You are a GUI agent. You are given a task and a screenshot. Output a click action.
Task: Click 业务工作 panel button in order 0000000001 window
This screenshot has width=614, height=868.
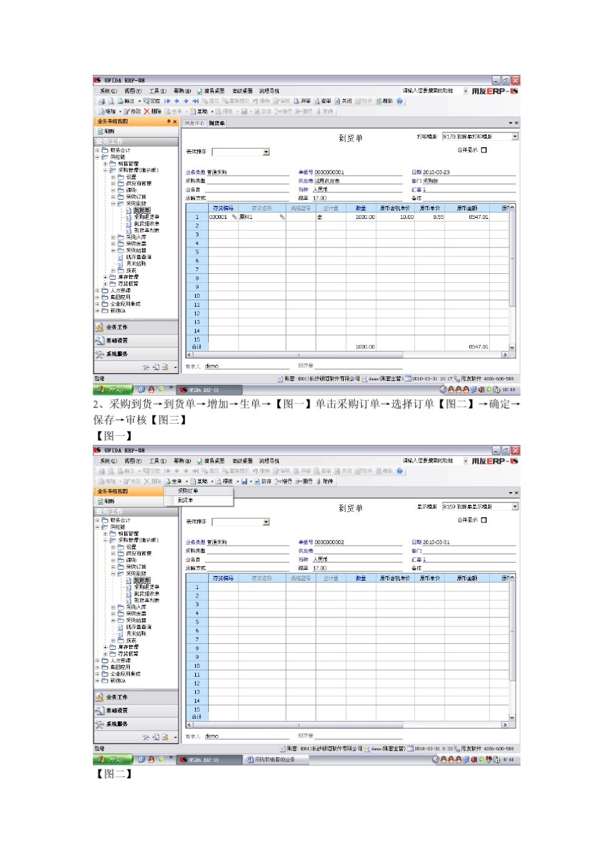pos(136,327)
